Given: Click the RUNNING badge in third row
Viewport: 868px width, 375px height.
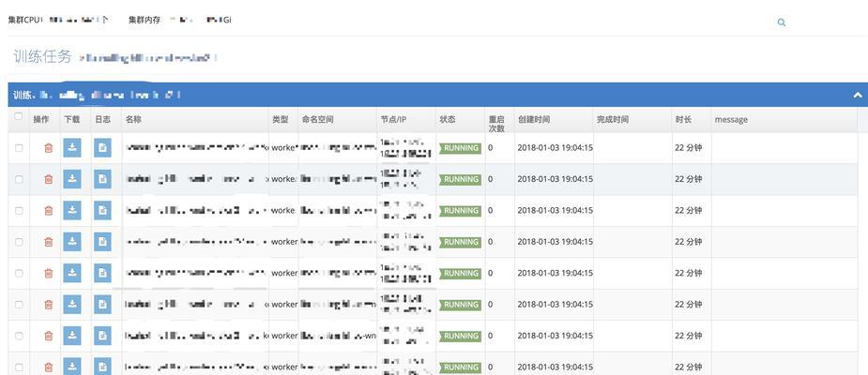Looking at the screenshot, I should click(460, 211).
